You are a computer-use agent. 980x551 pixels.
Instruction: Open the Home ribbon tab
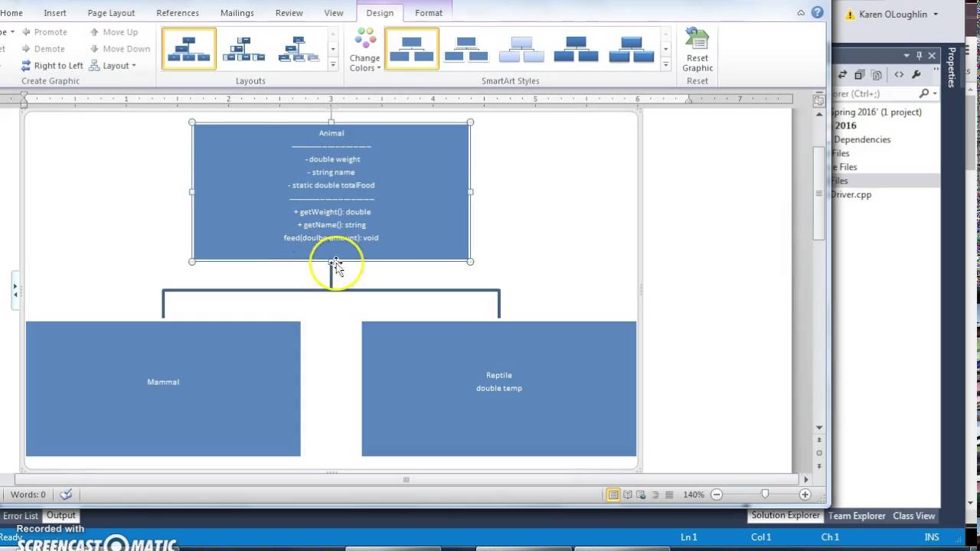point(11,13)
